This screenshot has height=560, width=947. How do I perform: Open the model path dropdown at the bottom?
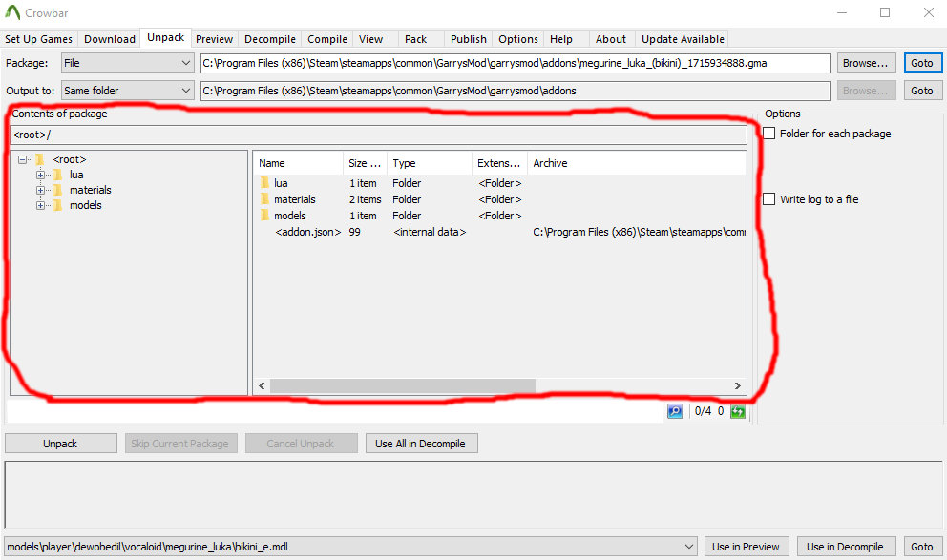point(350,547)
